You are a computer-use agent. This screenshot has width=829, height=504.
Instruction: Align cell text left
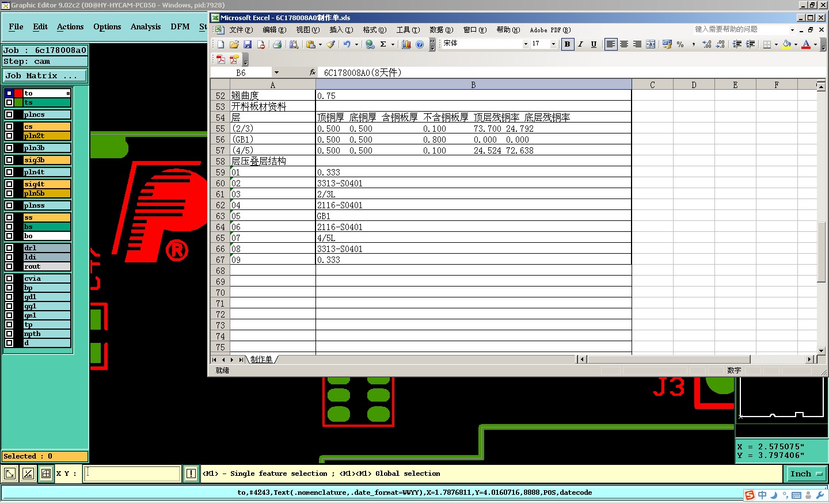coord(610,44)
